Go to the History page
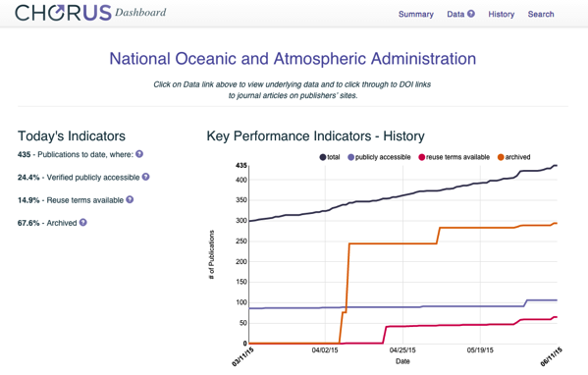This screenshot has width=588, height=375. click(x=501, y=15)
